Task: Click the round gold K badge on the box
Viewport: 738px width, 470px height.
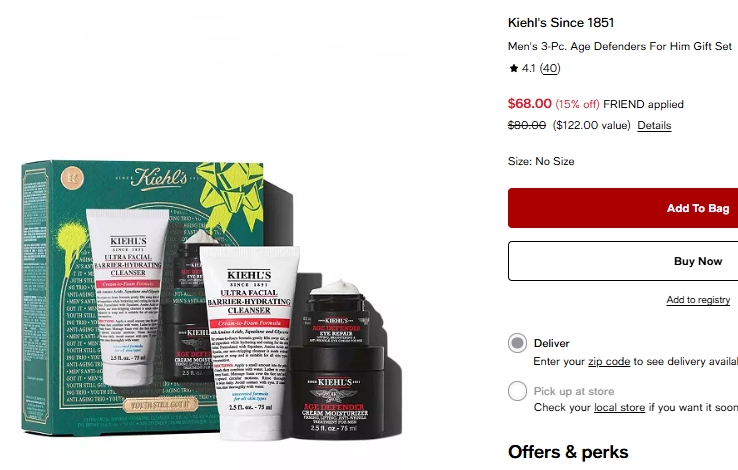Action: click(72, 178)
